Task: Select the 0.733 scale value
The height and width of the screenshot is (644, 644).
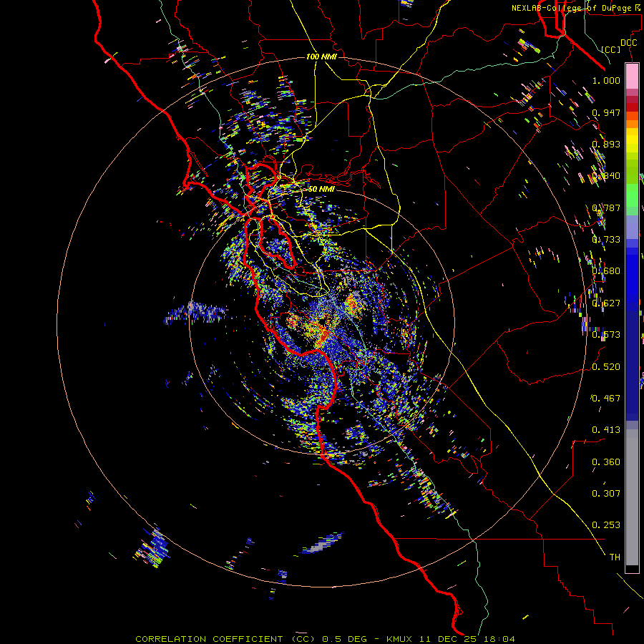Action: tap(606, 240)
